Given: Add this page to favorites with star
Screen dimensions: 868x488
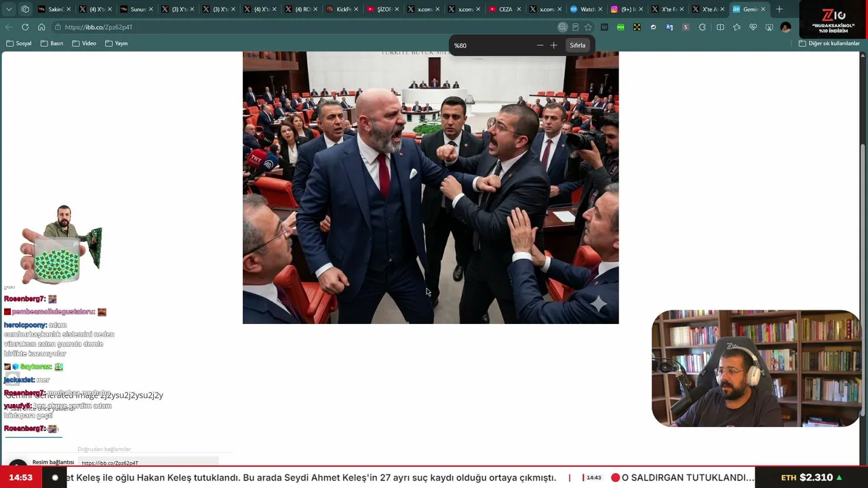Looking at the screenshot, I should coord(588,27).
